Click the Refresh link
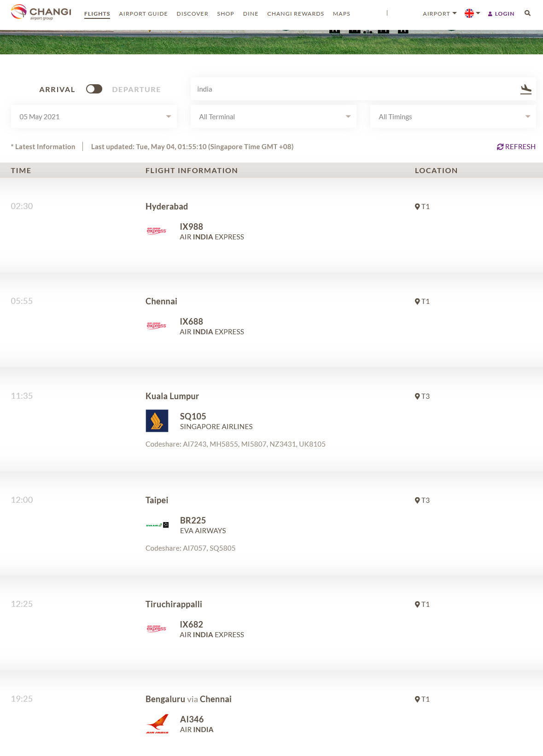This screenshot has height=756, width=543. pos(516,147)
